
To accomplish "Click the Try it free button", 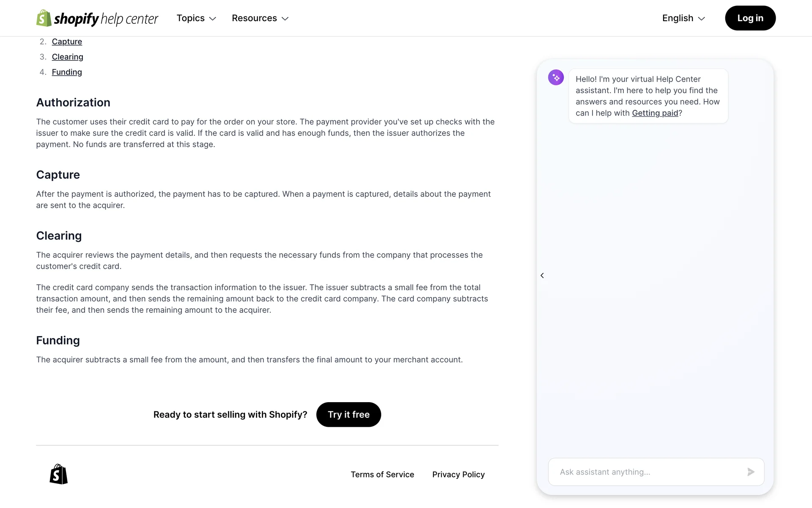I will pyautogui.click(x=348, y=414).
